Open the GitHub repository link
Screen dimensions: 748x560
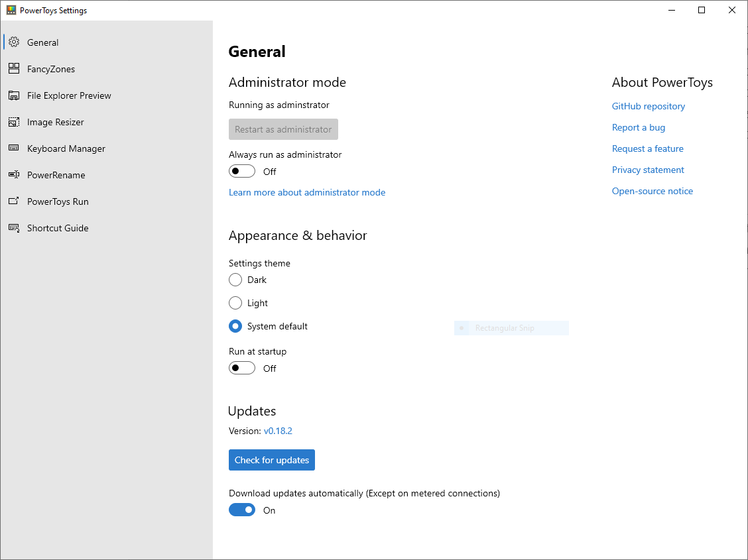(648, 106)
